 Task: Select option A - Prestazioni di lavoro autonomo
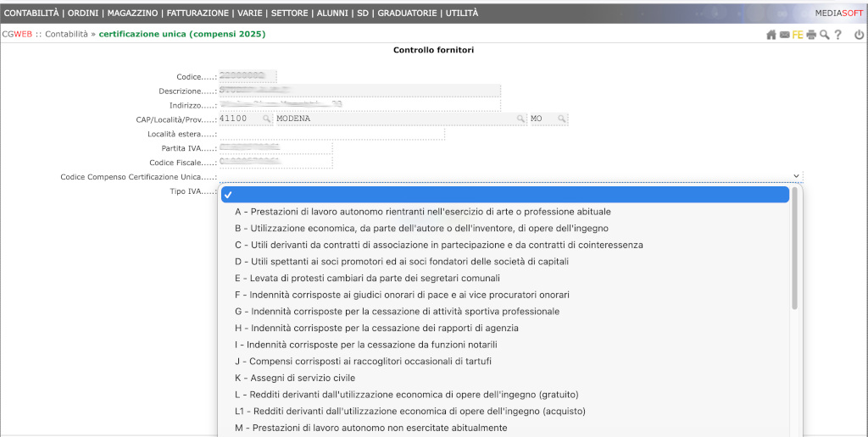coord(423,212)
